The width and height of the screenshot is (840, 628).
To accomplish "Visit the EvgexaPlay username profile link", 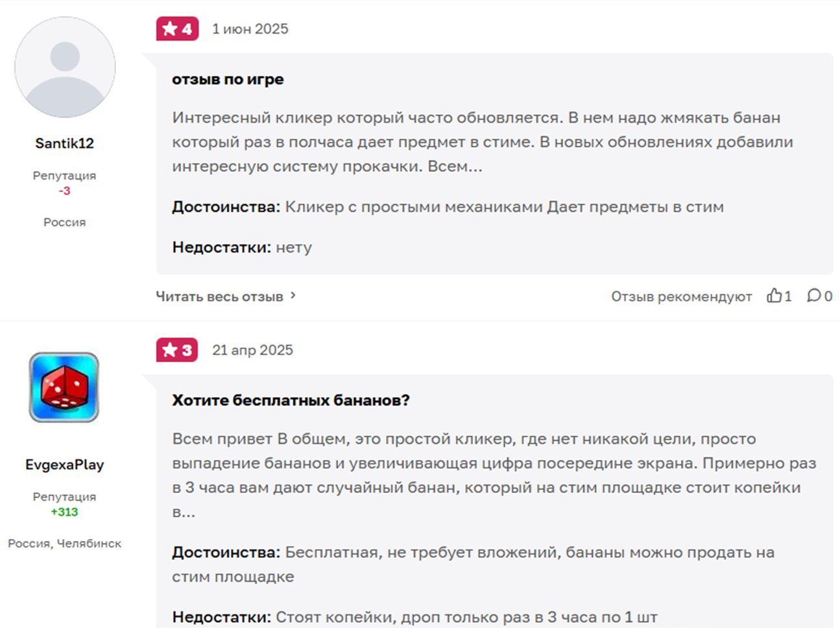I will pos(64,465).
